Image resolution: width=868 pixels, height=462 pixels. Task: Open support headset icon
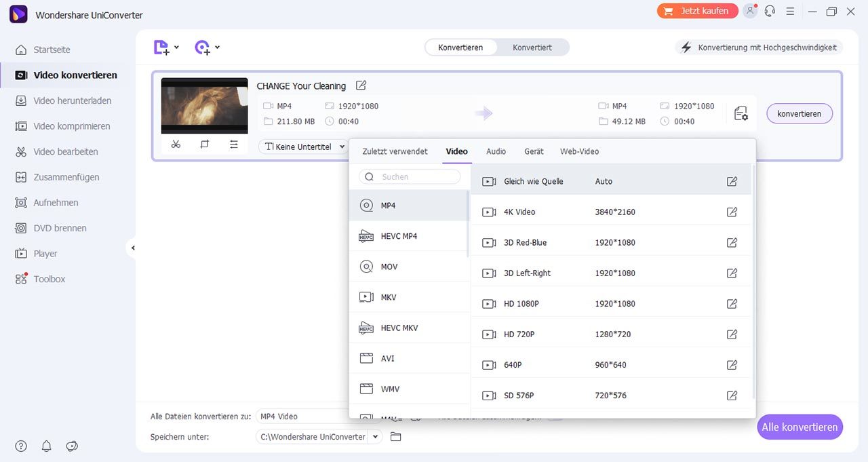pos(770,11)
